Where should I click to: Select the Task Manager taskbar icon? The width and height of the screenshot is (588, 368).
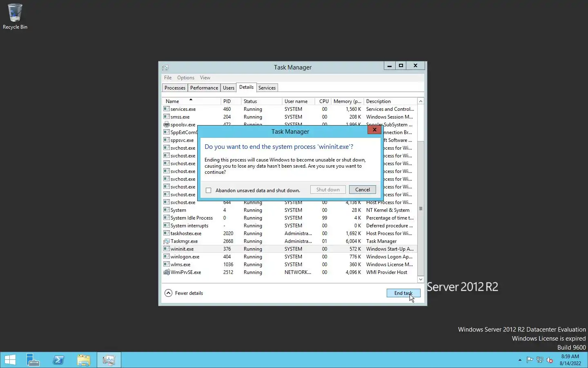pos(109,360)
